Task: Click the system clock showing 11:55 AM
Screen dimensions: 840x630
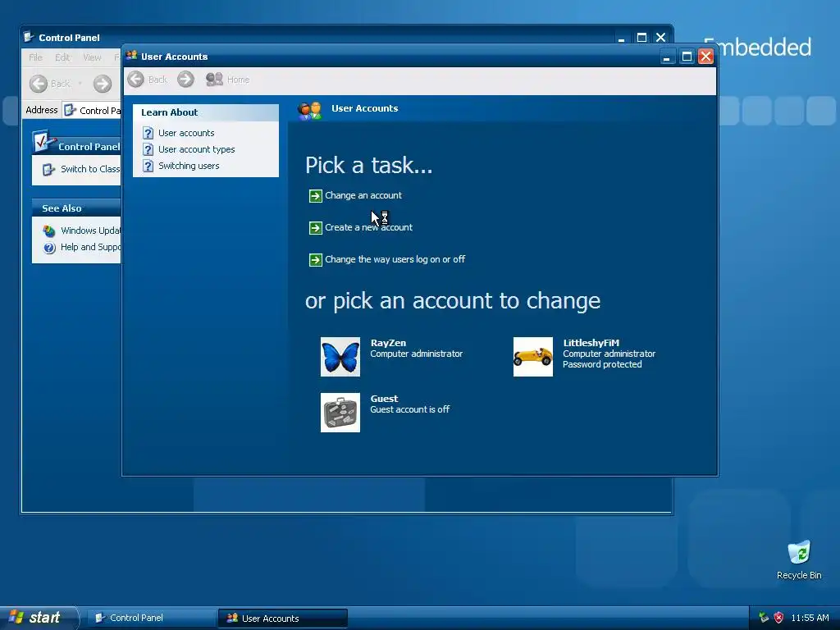Action: (810, 618)
